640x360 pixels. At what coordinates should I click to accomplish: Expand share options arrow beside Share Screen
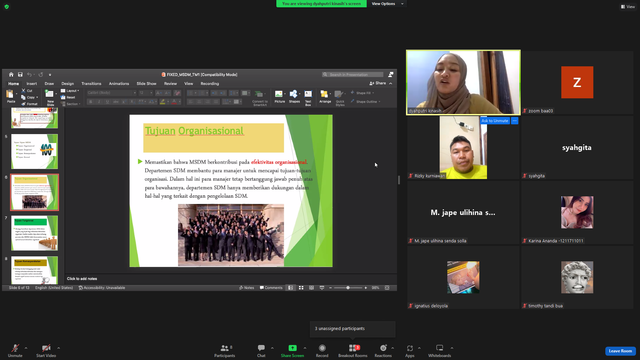tap(305, 348)
